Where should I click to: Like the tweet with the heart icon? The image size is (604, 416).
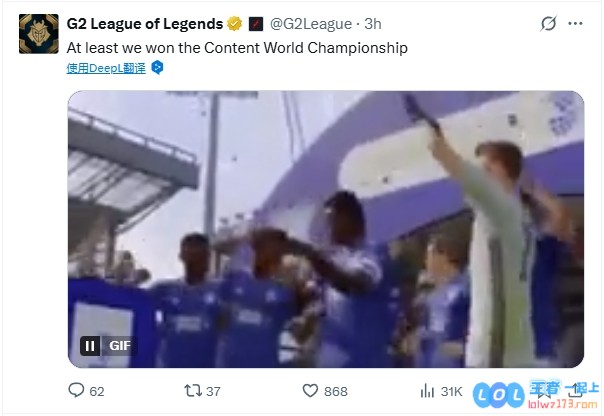[310, 391]
